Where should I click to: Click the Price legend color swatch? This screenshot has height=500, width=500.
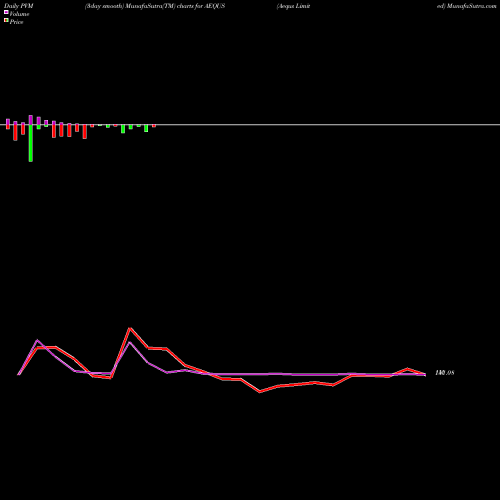tap(6, 21)
